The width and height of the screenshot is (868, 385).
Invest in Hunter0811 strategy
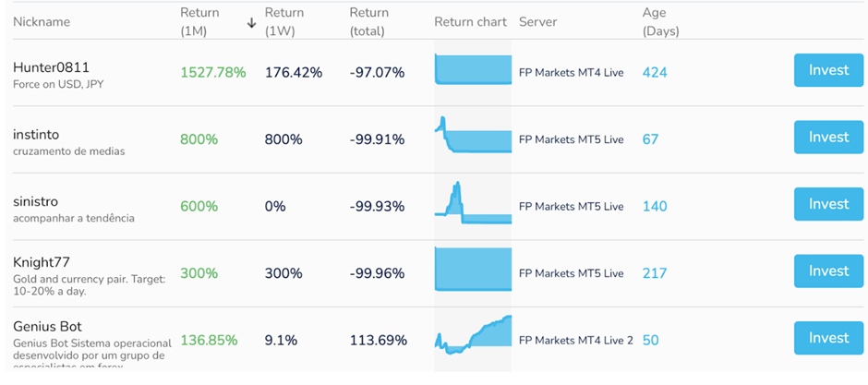[828, 70]
